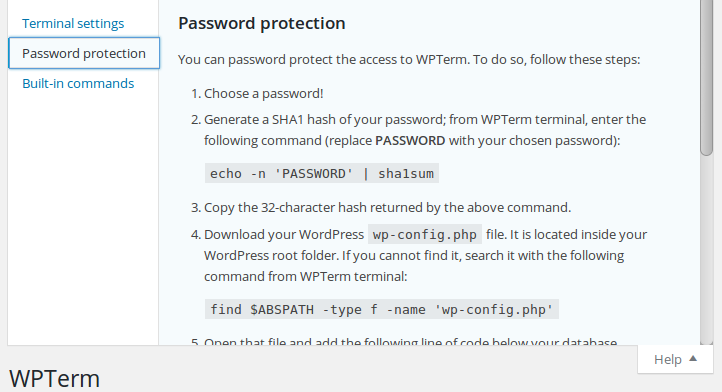Viewport: 722px width, 392px height.
Task: Click the 'Copy the 32-character hash' step
Action: tap(387, 208)
